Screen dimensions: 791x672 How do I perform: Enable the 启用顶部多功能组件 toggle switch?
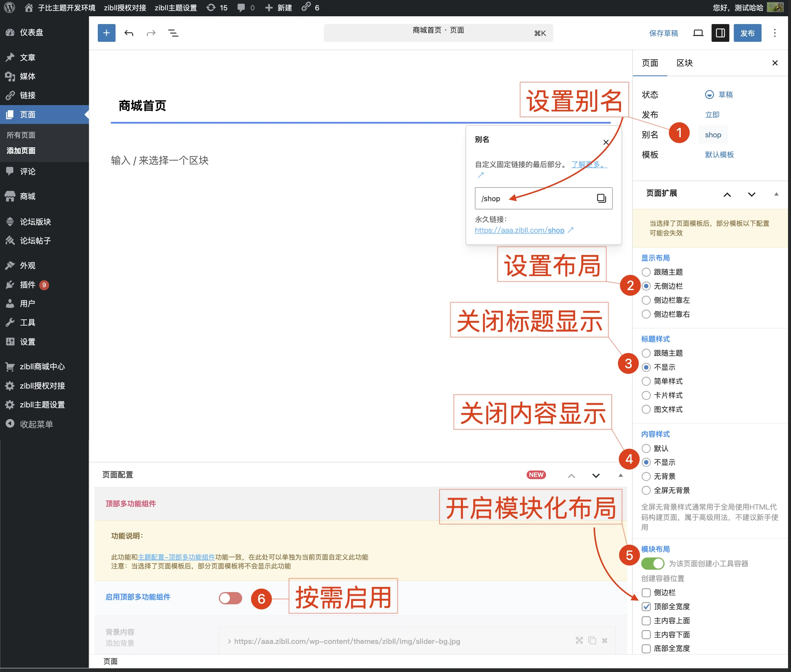click(230, 598)
